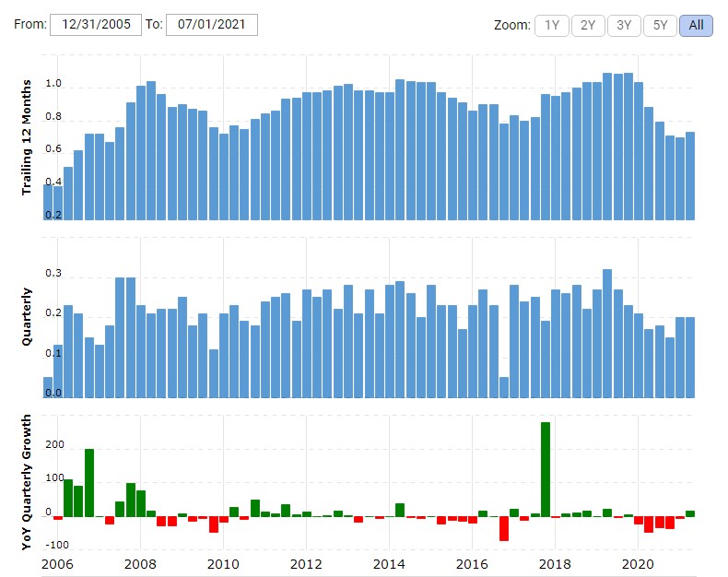The height and width of the screenshot is (577, 728).
Task: Click the 2010 label on the x-axis
Action: click(223, 564)
